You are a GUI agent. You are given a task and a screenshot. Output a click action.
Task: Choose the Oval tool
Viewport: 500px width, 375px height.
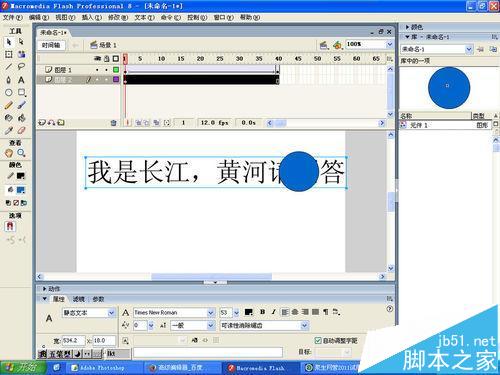(x=9, y=93)
